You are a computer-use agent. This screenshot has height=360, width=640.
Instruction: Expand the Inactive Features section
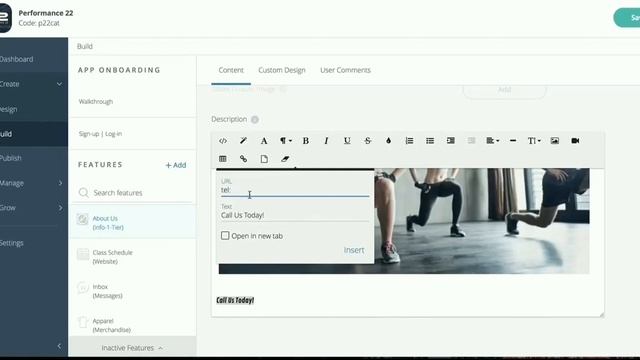(x=133, y=348)
